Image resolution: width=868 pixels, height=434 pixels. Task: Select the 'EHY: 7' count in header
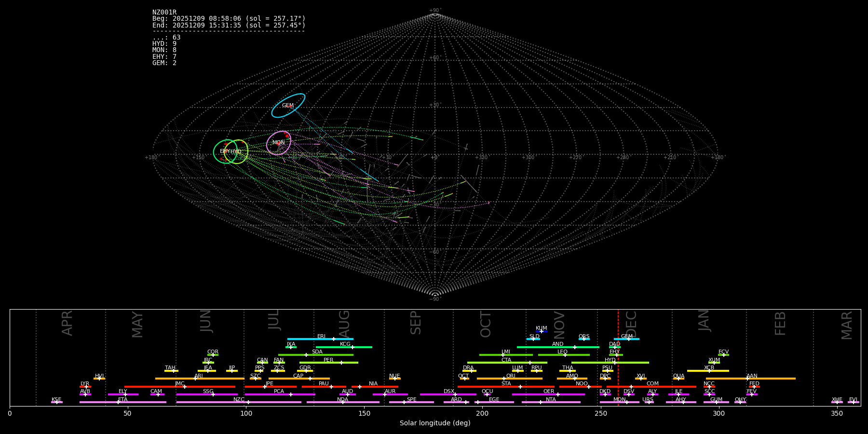coord(164,57)
